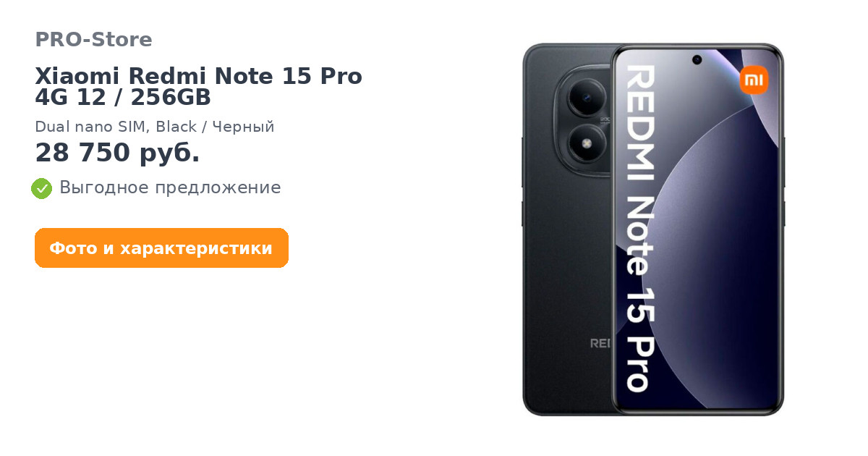Image resolution: width=868 pixels, height=456 pixels.
Task: Open the front-view phone screen image
Action: (697, 230)
